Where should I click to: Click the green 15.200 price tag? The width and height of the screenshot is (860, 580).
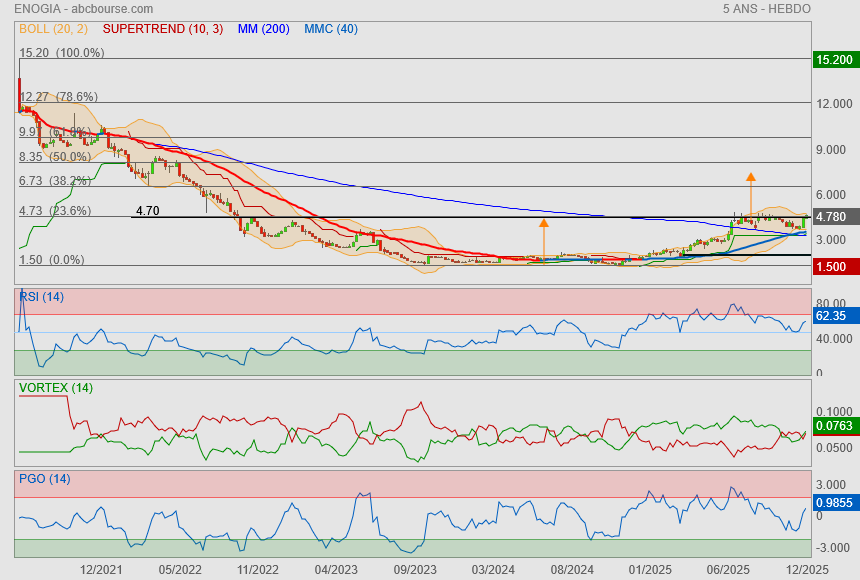pyautogui.click(x=833, y=60)
